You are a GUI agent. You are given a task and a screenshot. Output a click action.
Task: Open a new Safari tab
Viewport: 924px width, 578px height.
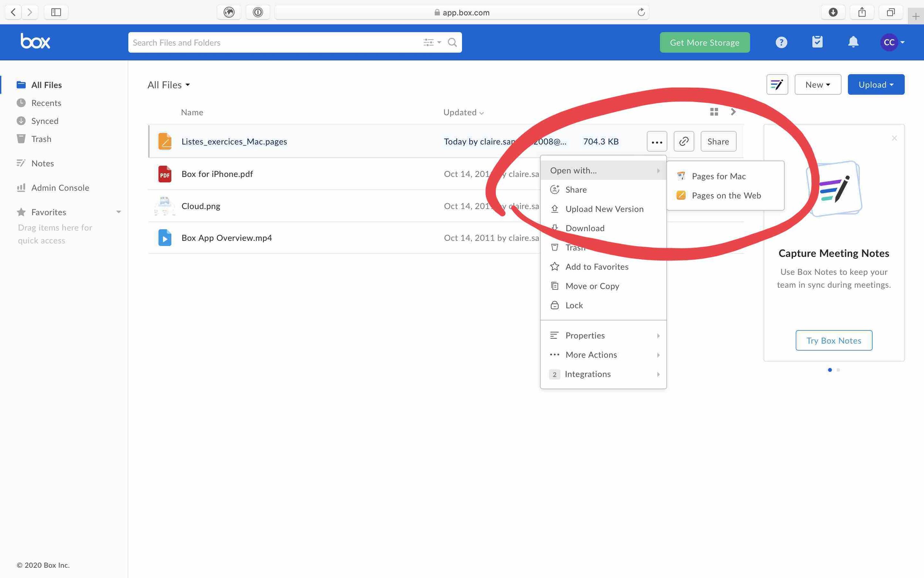[915, 16]
